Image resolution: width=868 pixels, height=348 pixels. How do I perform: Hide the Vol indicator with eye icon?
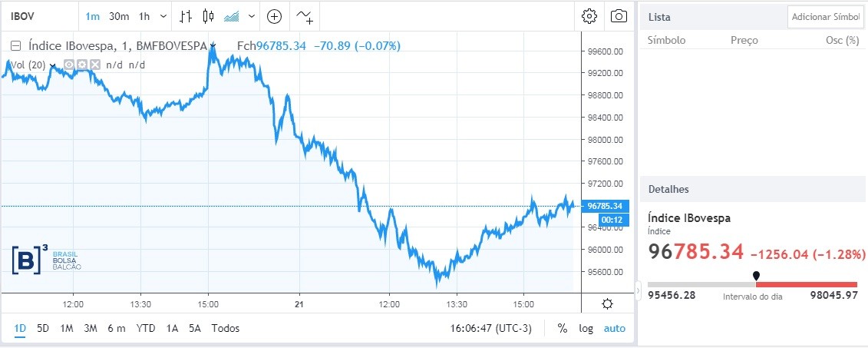point(69,65)
